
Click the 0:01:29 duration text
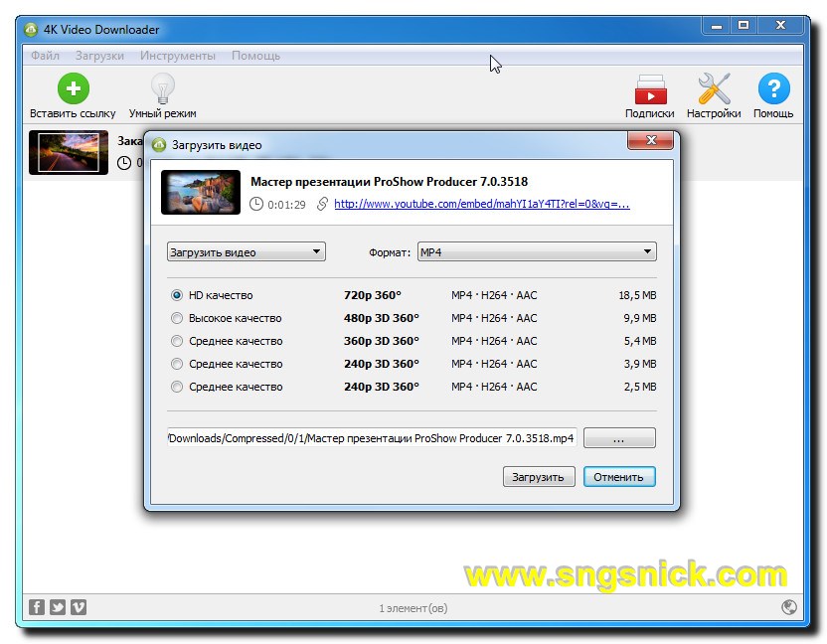pyautogui.click(x=286, y=205)
